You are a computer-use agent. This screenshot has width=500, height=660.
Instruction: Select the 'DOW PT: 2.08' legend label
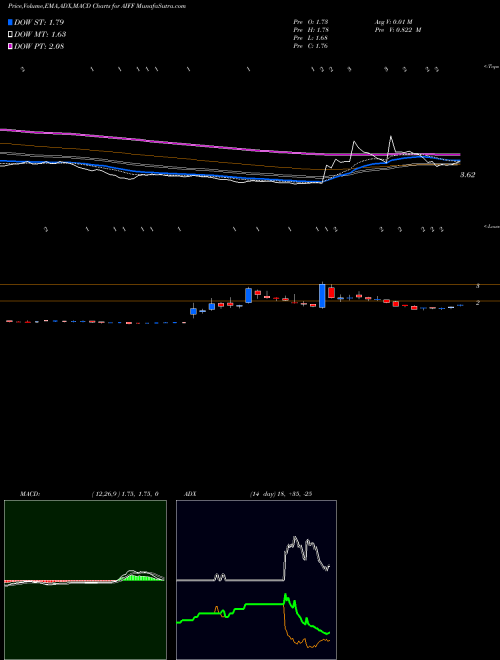39,46
